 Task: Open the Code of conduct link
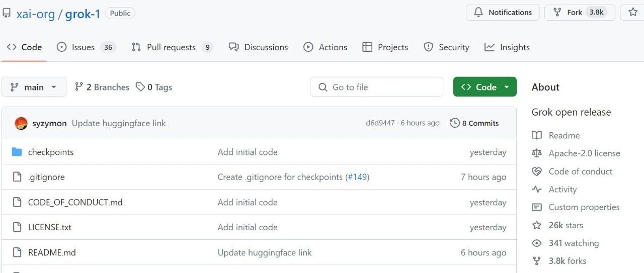pos(572,171)
